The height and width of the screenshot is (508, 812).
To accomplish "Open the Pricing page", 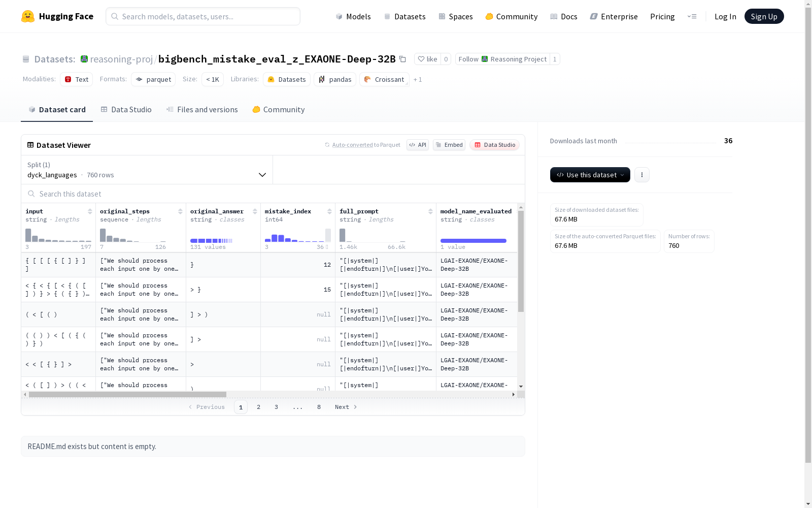I will (x=662, y=16).
